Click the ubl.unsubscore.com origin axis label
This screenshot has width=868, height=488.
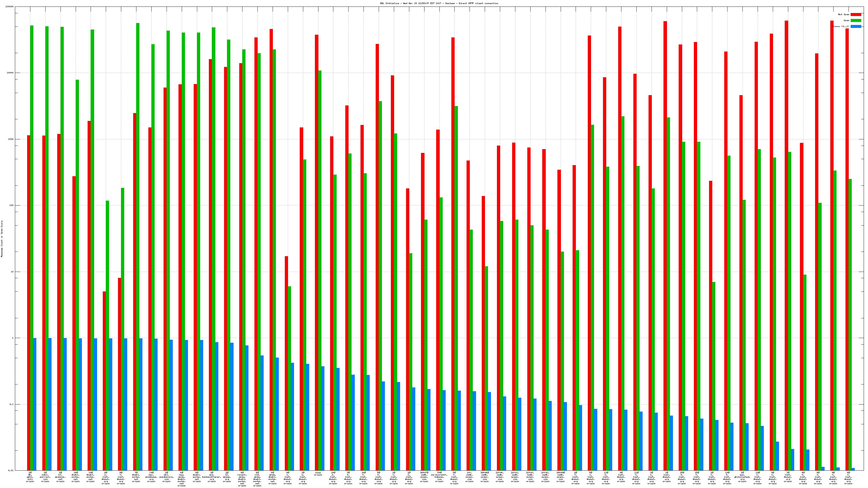(167, 477)
